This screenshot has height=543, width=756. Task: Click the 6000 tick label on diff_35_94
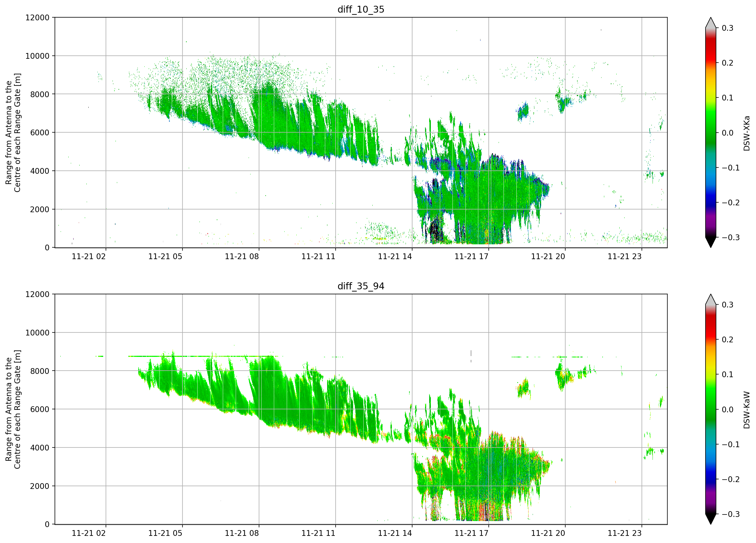40,409
